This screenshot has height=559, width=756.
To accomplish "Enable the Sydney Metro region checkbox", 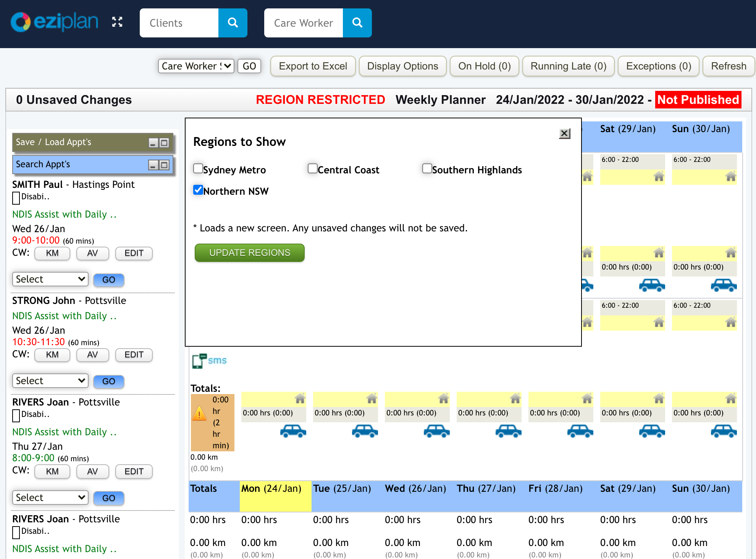I will 198,168.
